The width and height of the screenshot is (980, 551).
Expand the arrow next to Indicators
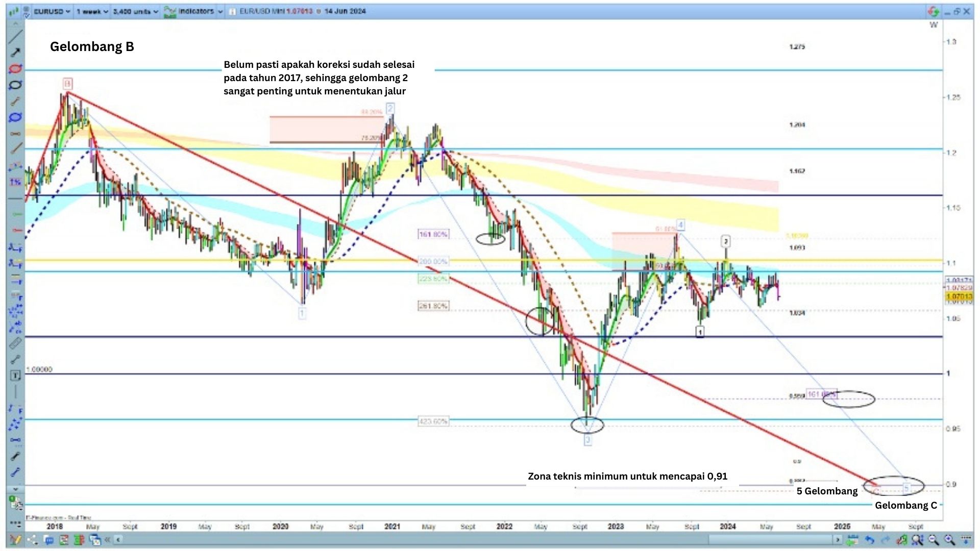click(x=220, y=11)
